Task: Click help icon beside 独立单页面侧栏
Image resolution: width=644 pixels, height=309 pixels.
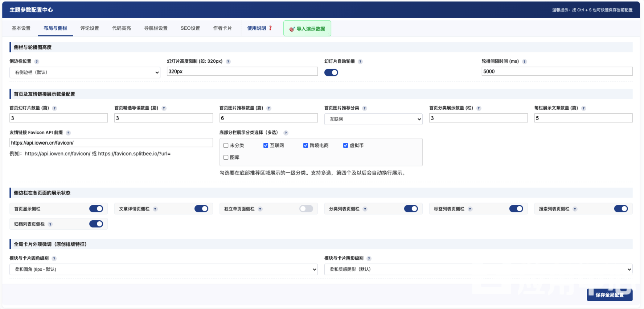Action: click(260, 209)
